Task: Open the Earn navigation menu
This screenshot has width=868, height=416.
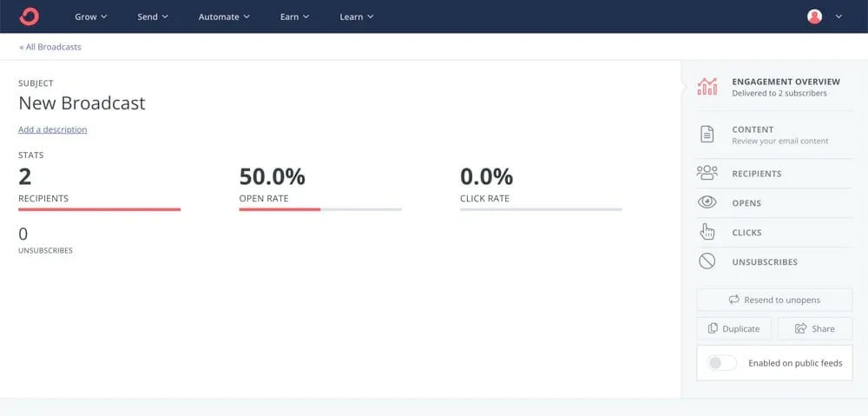Action: coord(295,17)
